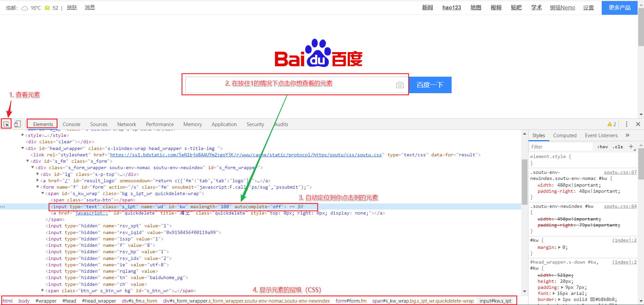The height and width of the screenshot is (305, 644).
Task: Collapse the head_wrapper div node
Action: click(x=22, y=148)
